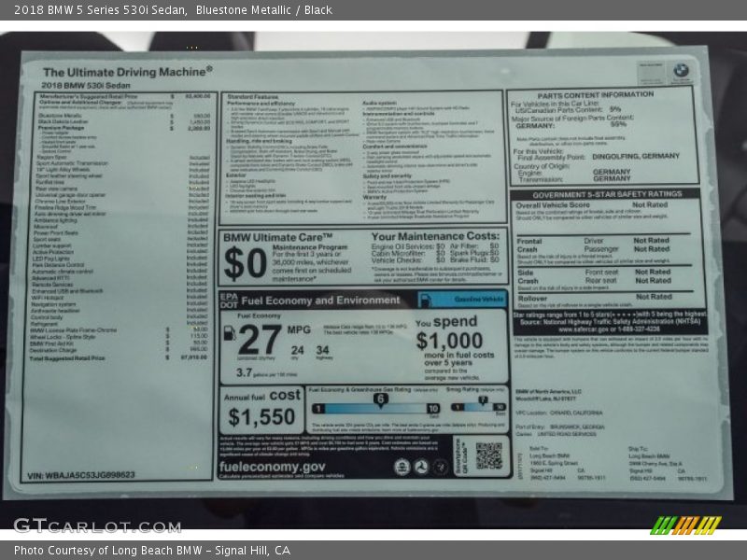Click 'Total Suggested Retail Price' row

[119, 357]
